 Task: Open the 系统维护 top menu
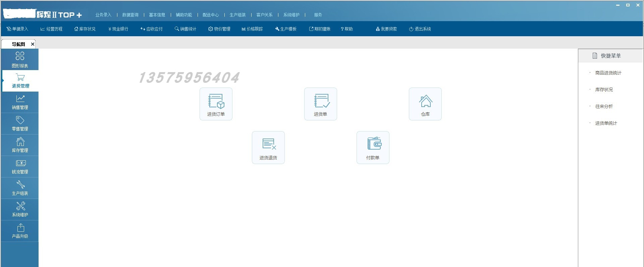(291, 15)
